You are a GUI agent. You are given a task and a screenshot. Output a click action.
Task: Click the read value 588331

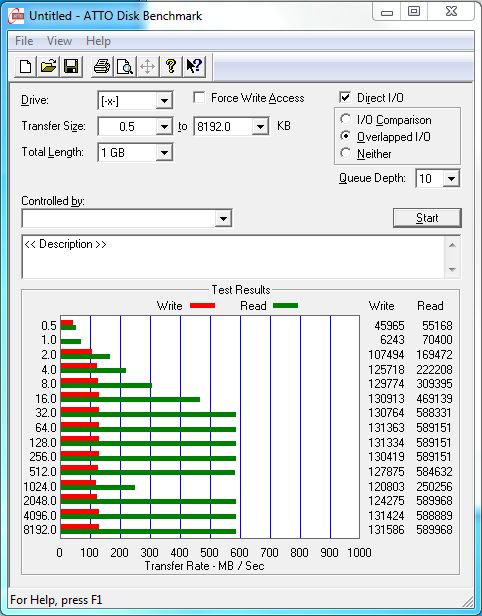coord(434,413)
